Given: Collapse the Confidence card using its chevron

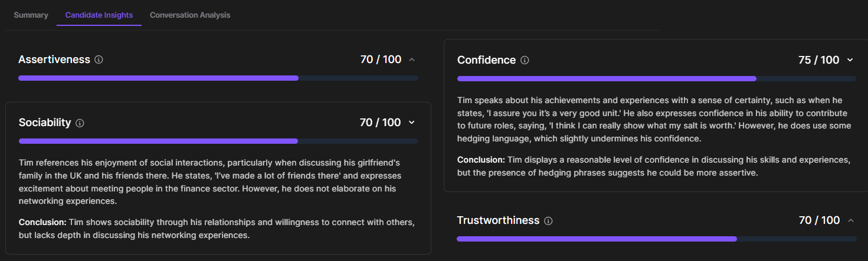Looking at the screenshot, I should click(x=850, y=60).
